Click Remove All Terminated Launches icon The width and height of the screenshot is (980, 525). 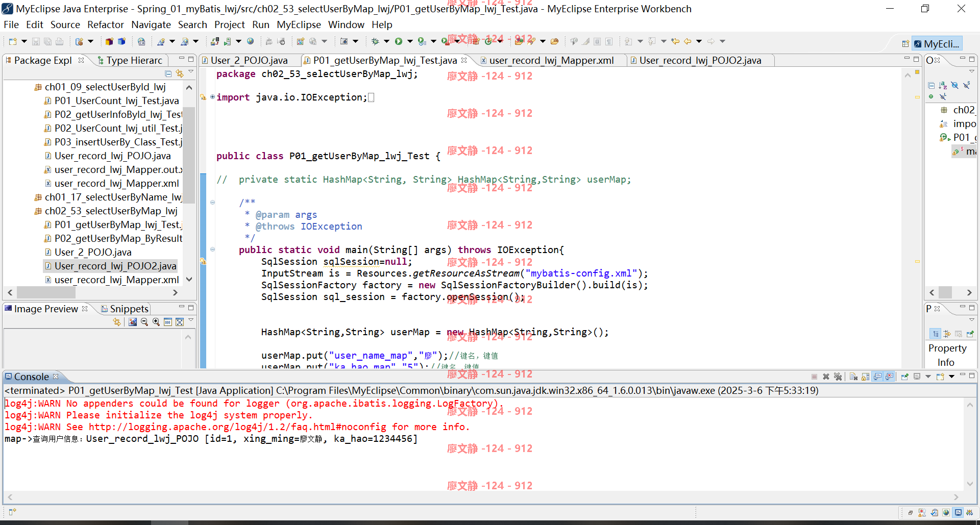(838, 377)
